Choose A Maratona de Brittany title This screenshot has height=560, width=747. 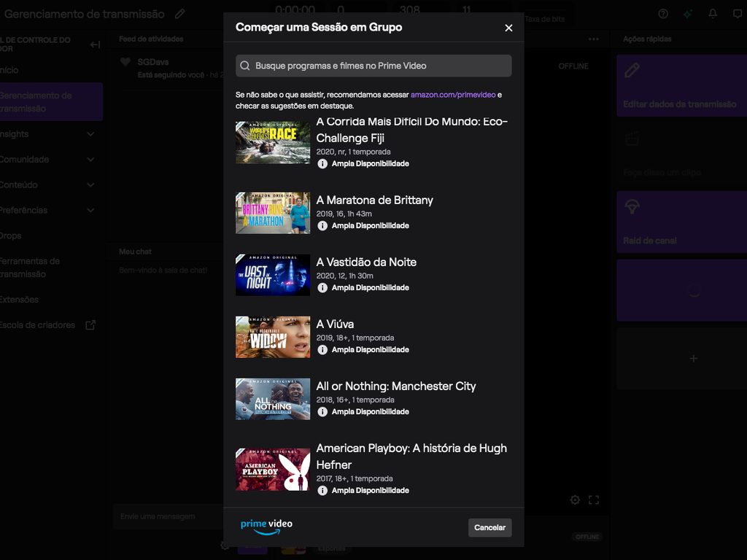coord(374,200)
